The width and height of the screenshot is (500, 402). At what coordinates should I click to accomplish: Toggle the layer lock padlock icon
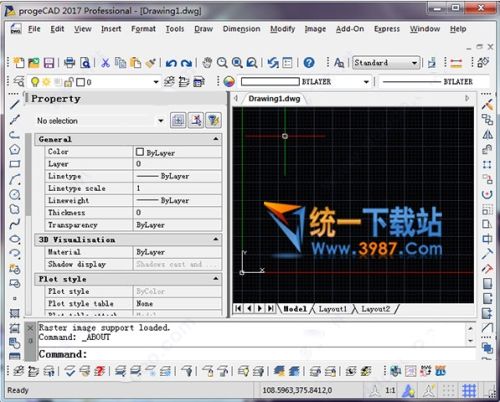tap(69, 82)
